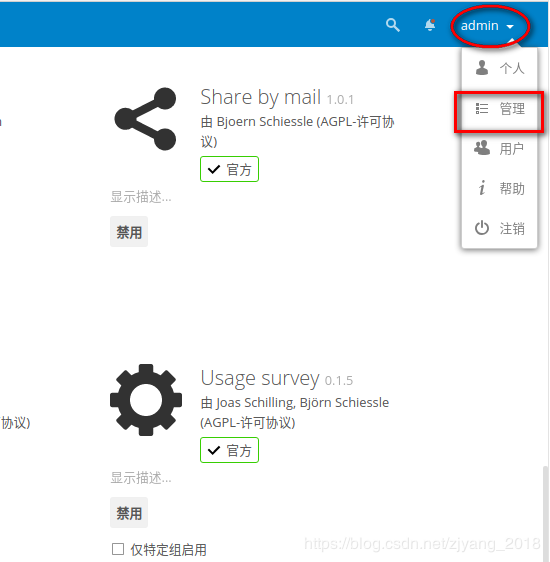Click the Share by mail app icon
The height and width of the screenshot is (562, 550).
coord(145,119)
